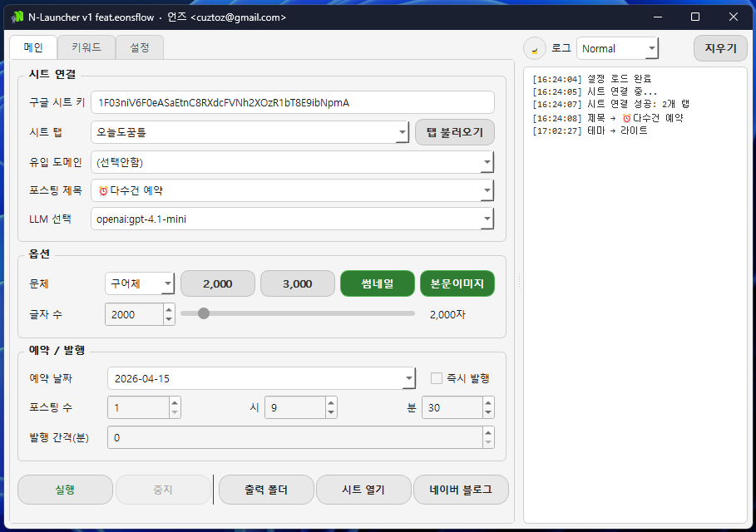Open the 유입 도메인 dropdown
The image size is (756, 532).
(292, 162)
